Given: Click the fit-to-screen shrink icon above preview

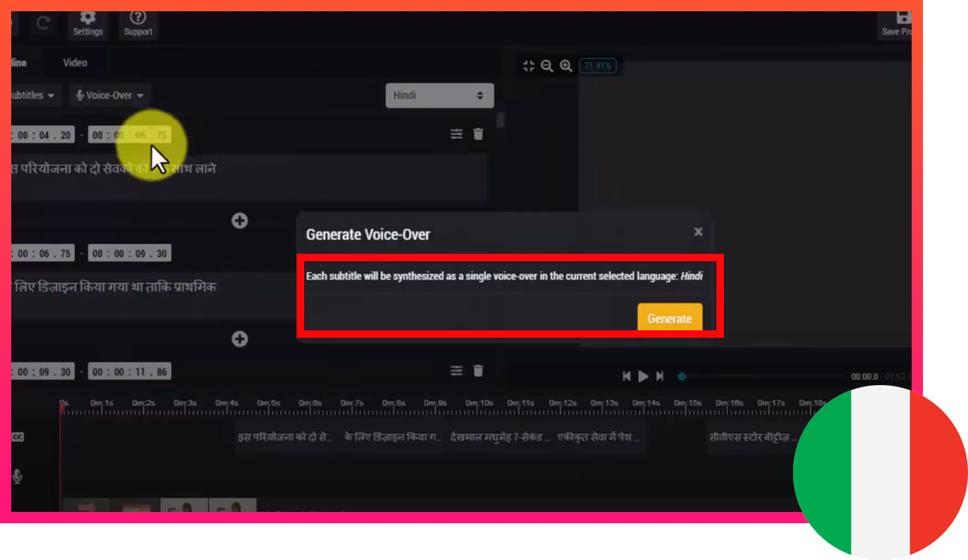Looking at the screenshot, I should (529, 66).
